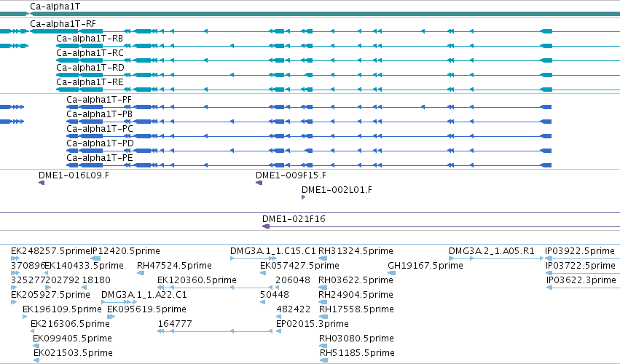The image size is (620, 364).
Task: Select EST EK120360.5prime label
Action: 197,280
